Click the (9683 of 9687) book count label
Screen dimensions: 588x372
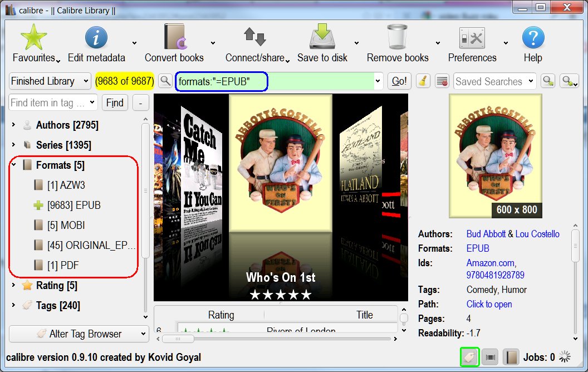coord(125,81)
